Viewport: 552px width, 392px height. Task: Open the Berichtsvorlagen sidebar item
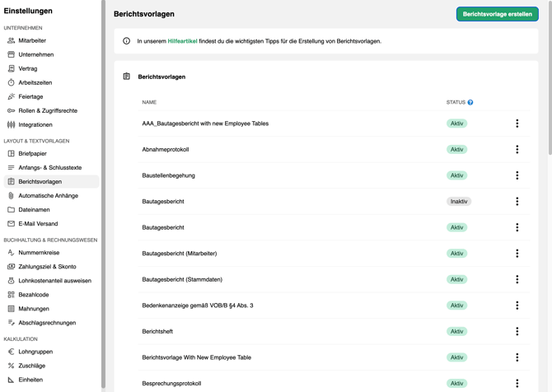[x=51, y=181]
